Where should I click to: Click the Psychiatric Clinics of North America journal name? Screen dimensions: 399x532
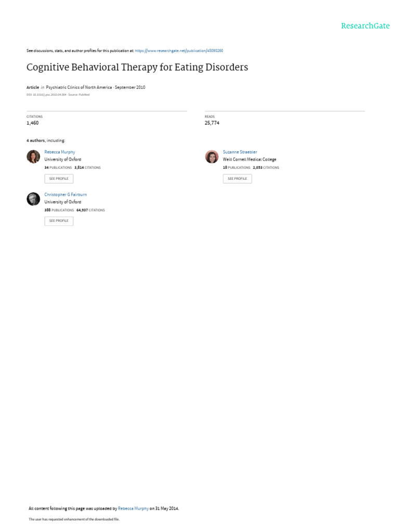pos(79,87)
